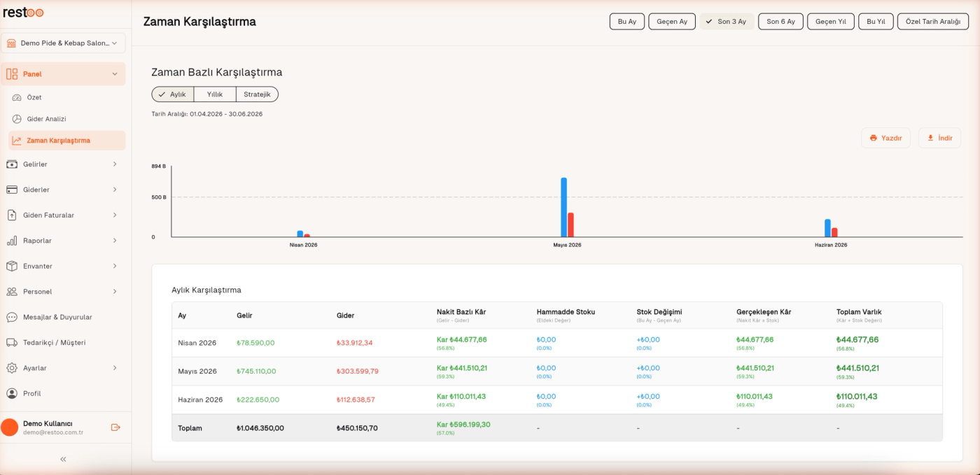
Task: Open the Demo Pide & Kebap Salonu dropdown
Action: (x=64, y=43)
